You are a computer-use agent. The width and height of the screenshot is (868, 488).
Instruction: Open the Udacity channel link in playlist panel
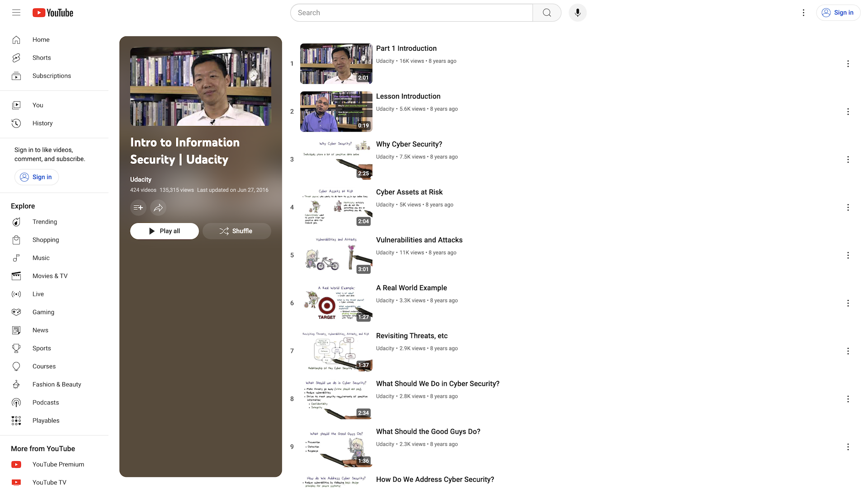pyautogui.click(x=141, y=179)
